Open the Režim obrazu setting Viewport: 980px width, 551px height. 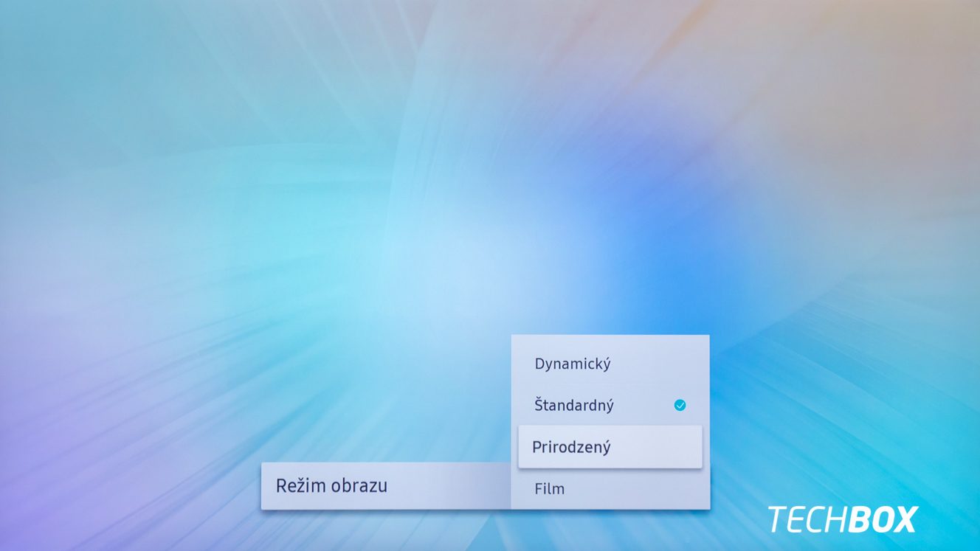click(x=386, y=486)
